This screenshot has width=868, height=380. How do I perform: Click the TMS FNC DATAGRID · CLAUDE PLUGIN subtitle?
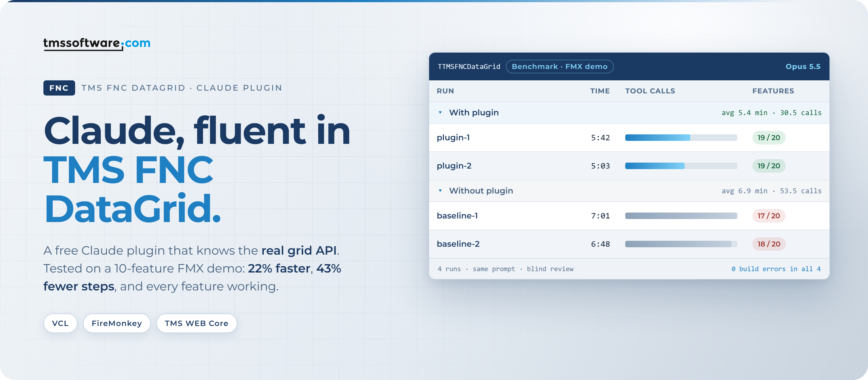(x=182, y=88)
